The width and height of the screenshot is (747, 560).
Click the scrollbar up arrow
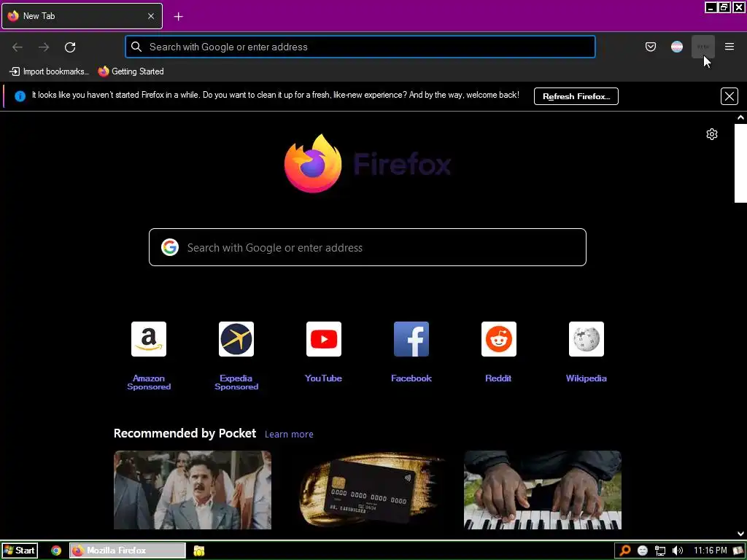pyautogui.click(x=740, y=117)
